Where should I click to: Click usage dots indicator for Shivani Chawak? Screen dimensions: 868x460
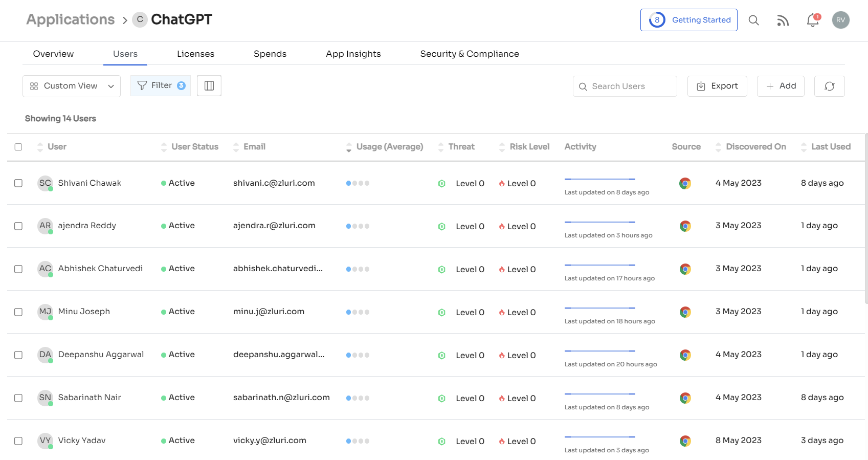[358, 183]
